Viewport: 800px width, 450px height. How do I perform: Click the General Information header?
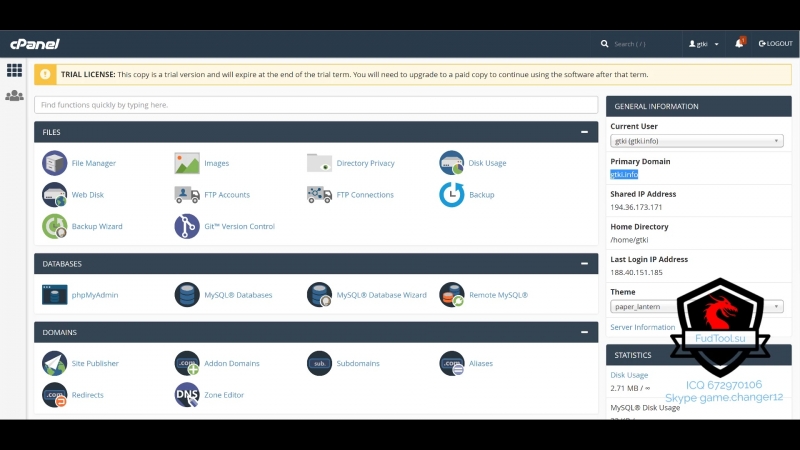tap(698, 106)
